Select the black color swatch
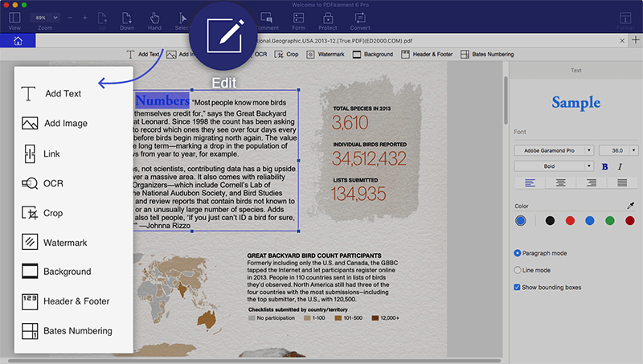This screenshot has height=364, width=643. (x=550, y=221)
